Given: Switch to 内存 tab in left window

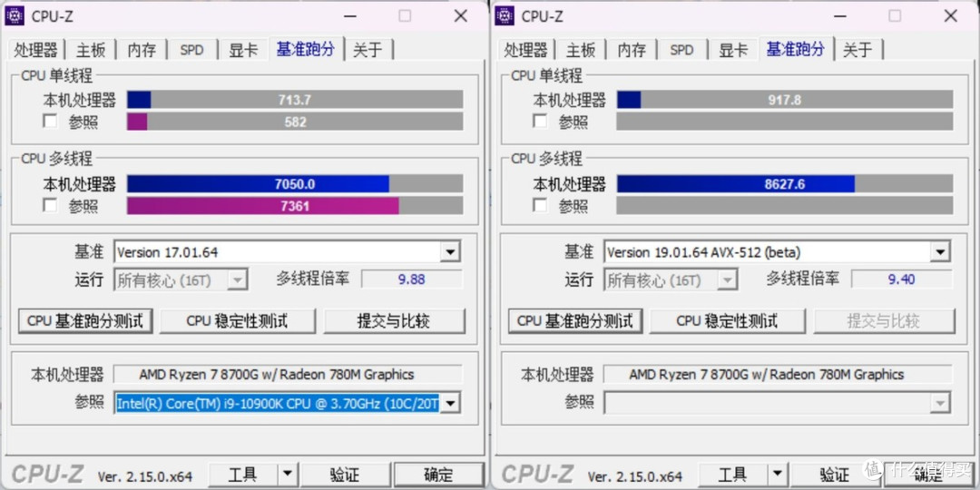Looking at the screenshot, I should click(142, 50).
